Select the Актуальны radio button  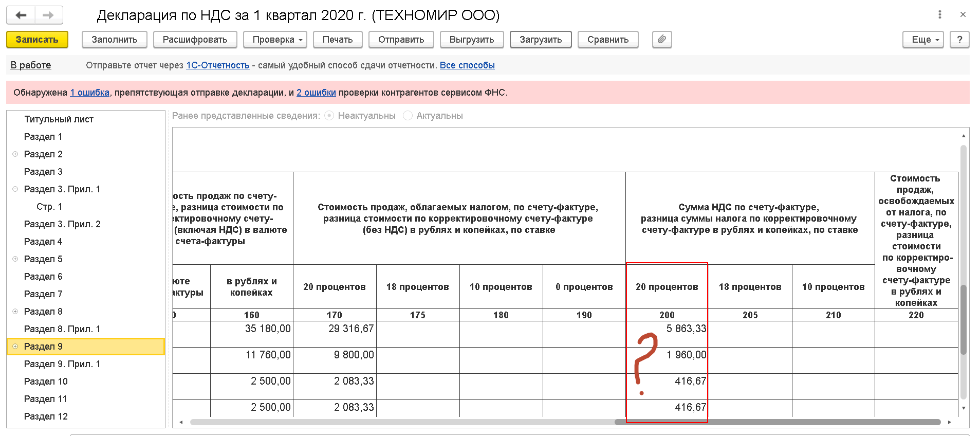408,116
